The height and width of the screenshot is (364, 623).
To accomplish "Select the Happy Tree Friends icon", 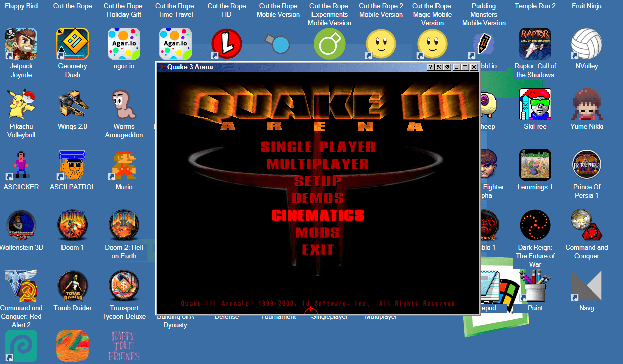I will click(x=124, y=346).
